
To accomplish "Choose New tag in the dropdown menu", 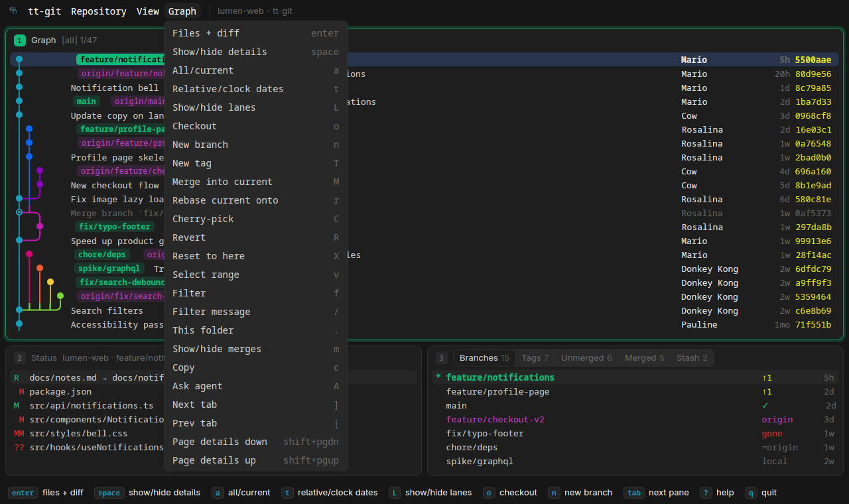I will (x=256, y=163).
